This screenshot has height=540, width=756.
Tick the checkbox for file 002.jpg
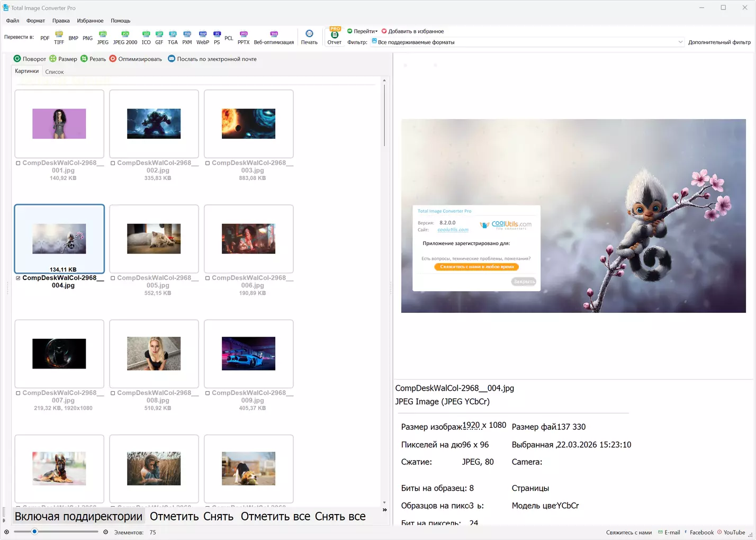pos(113,163)
